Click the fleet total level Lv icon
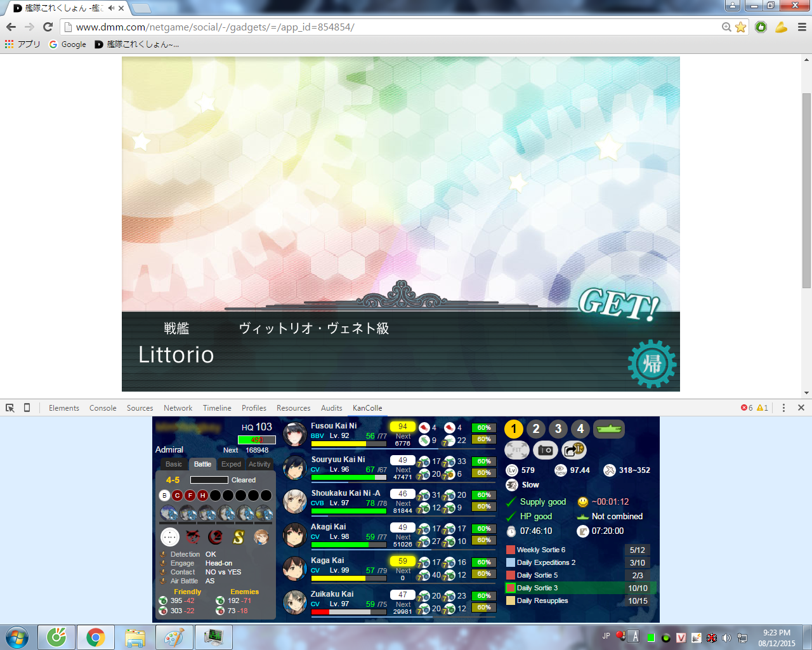This screenshot has height=650, width=812. (512, 470)
